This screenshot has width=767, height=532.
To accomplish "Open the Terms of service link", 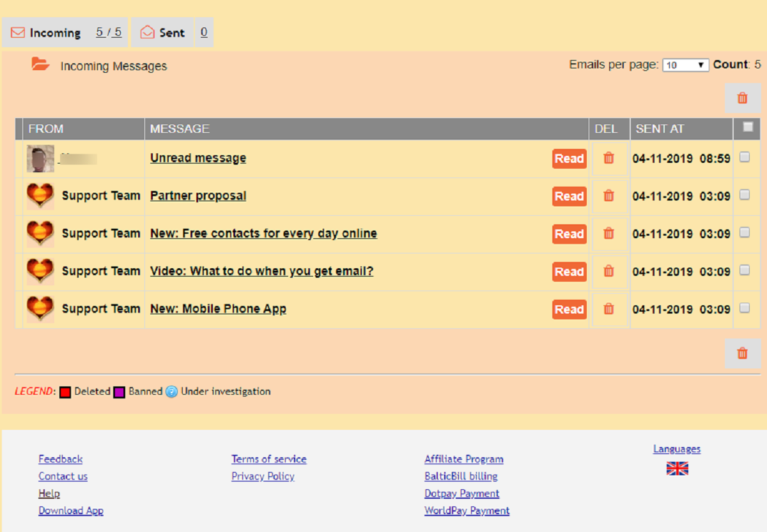I will (x=269, y=459).
